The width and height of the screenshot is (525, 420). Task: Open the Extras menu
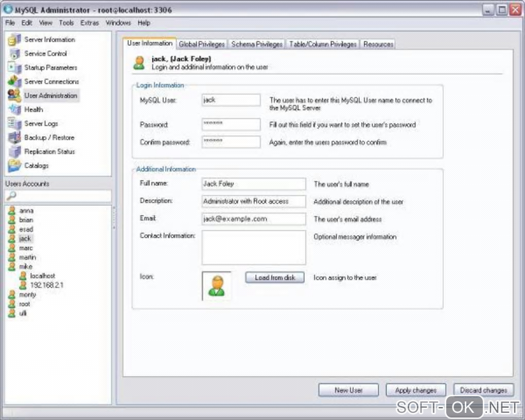point(90,23)
